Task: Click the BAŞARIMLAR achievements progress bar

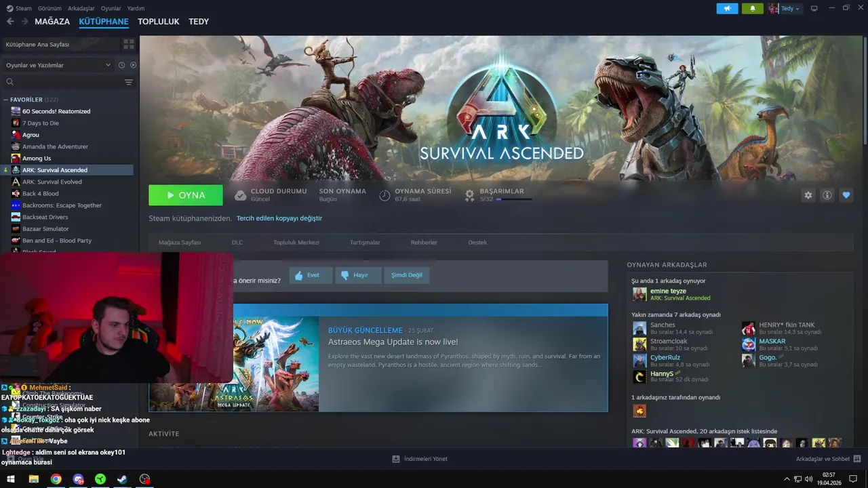Action: click(x=513, y=199)
